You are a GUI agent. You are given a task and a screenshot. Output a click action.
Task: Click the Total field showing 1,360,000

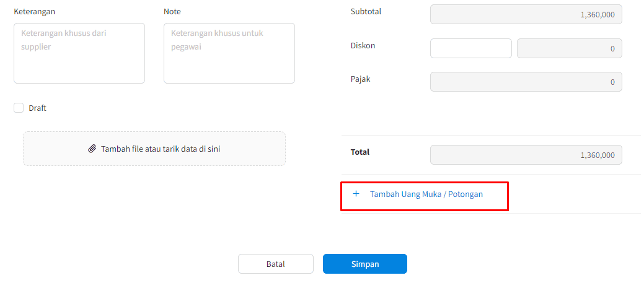click(x=526, y=155)
